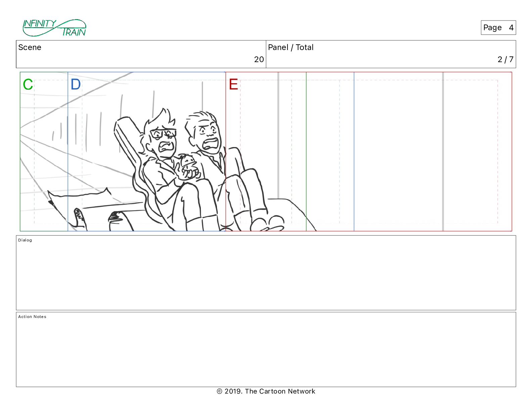The image size is (532, 411).
Task: Click the green C camera frame label
Action: click(x=28, y=85)
